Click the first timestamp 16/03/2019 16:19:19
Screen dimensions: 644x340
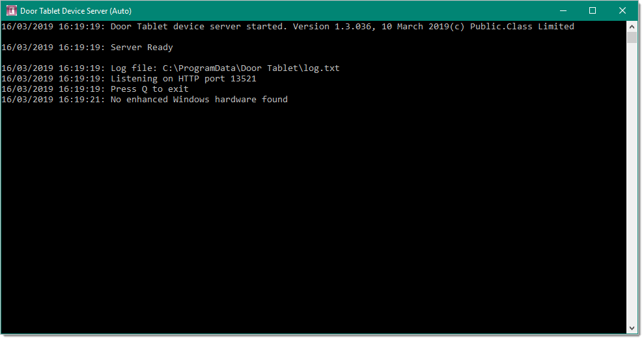click(x=53, y=27)
